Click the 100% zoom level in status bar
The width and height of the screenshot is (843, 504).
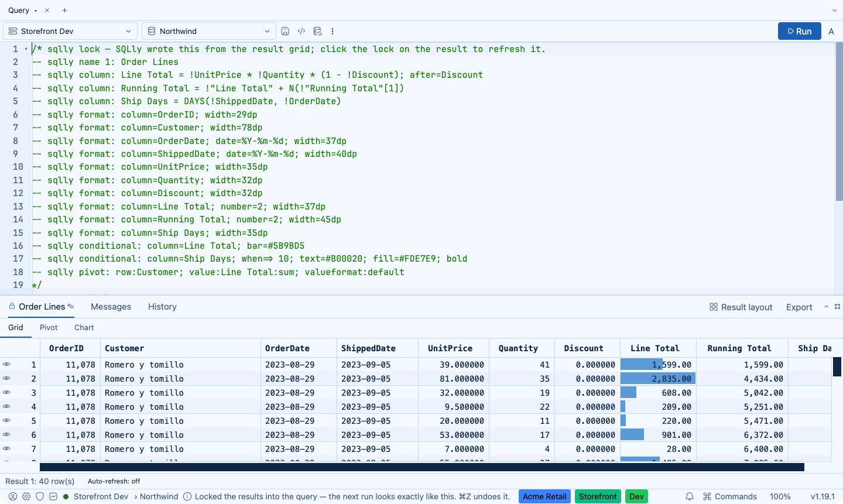780,496
